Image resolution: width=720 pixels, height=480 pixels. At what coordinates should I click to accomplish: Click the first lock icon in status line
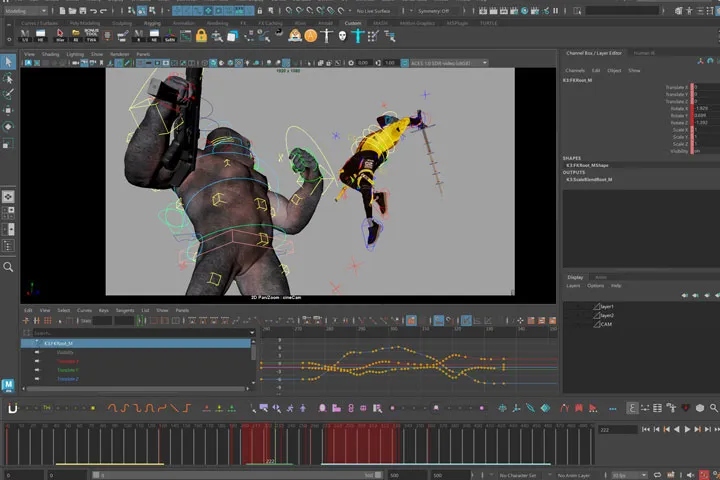point(260,11)
